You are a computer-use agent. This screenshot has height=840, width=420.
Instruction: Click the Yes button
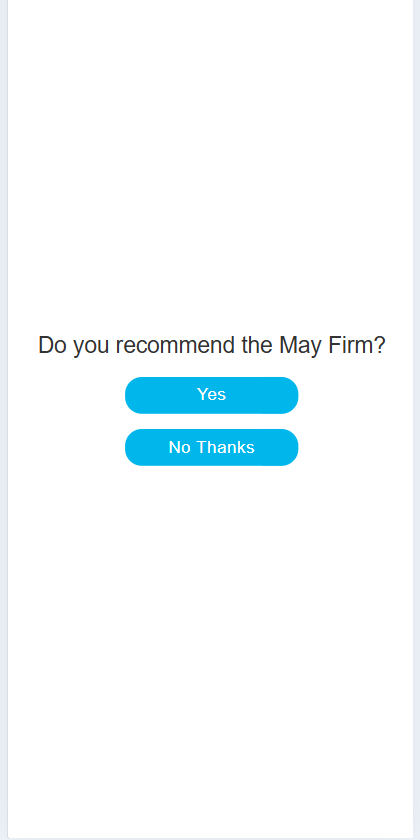coord(212,395)
